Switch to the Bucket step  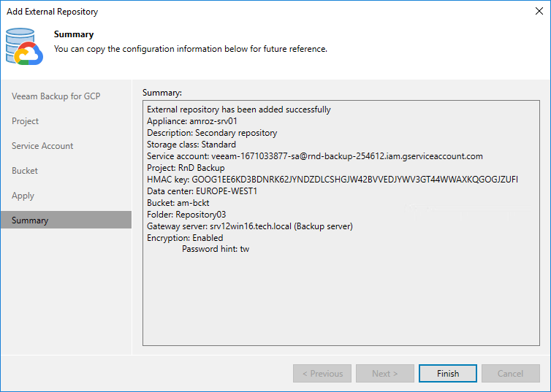point(25,171)
